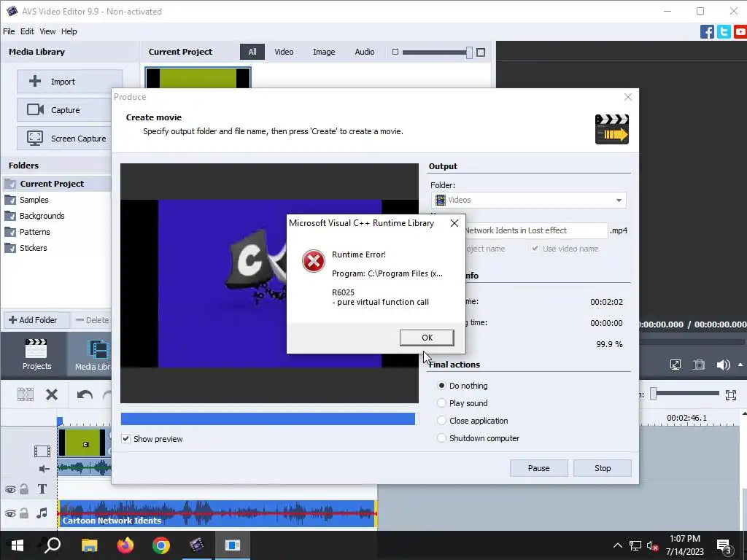This screenshot has width=747, height=560.
Task: Click Import media button
Action: point(70,82)
